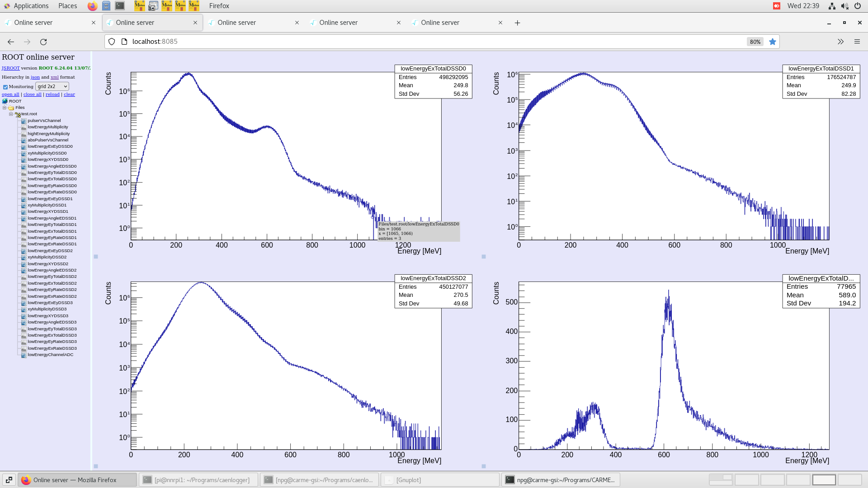Click the 'reload' link in hierarchy
Image resolution: width=868 pixels, height=488 pixels.
pos(52,94)
